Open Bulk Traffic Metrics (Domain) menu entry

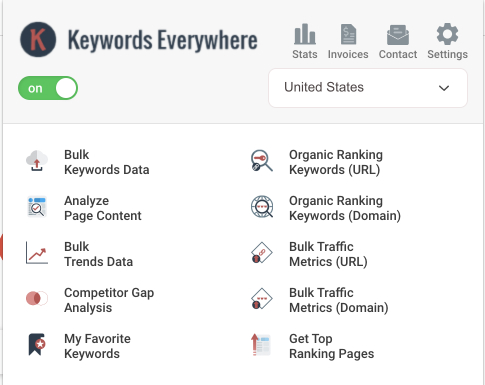[x=339, y=300]
